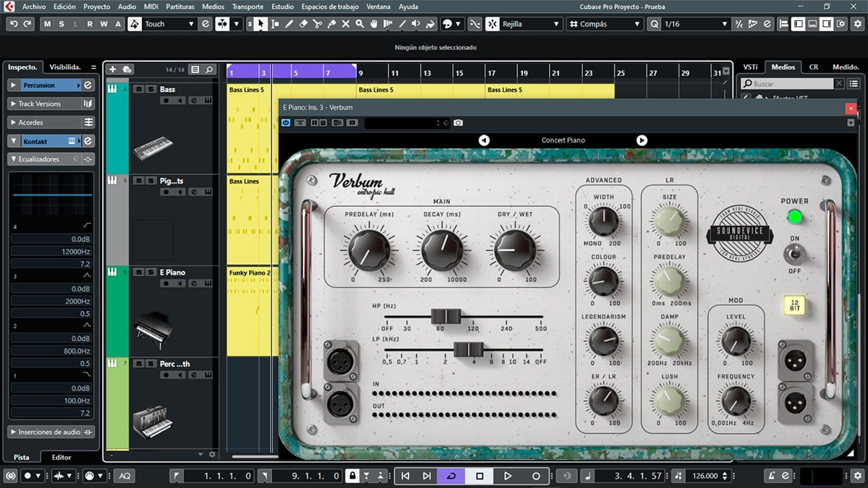868x488 pixels.
Task: Search tracks with the magnifier icon
Action: point(209,69)
